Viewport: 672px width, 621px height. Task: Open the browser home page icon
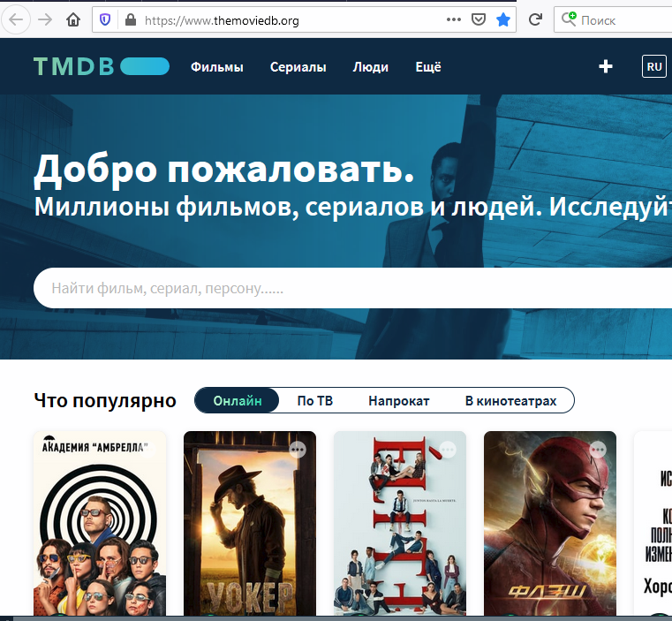pos(73,19)
